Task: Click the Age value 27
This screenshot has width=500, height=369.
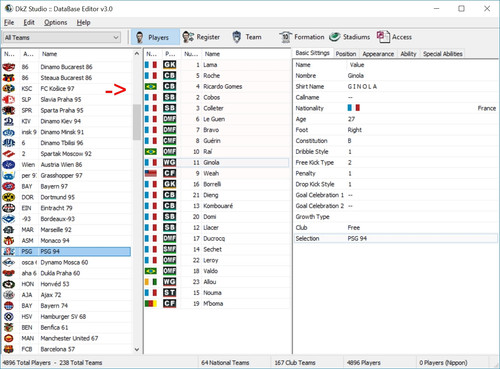Action: [x=351, y=119]
